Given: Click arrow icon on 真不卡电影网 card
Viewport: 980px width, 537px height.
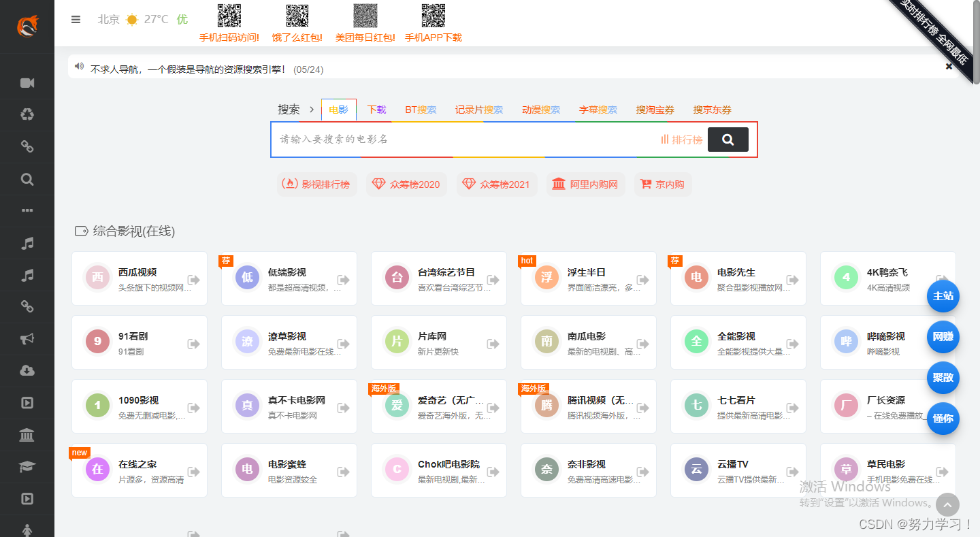Looking at the screenshot, I should 343,408.
